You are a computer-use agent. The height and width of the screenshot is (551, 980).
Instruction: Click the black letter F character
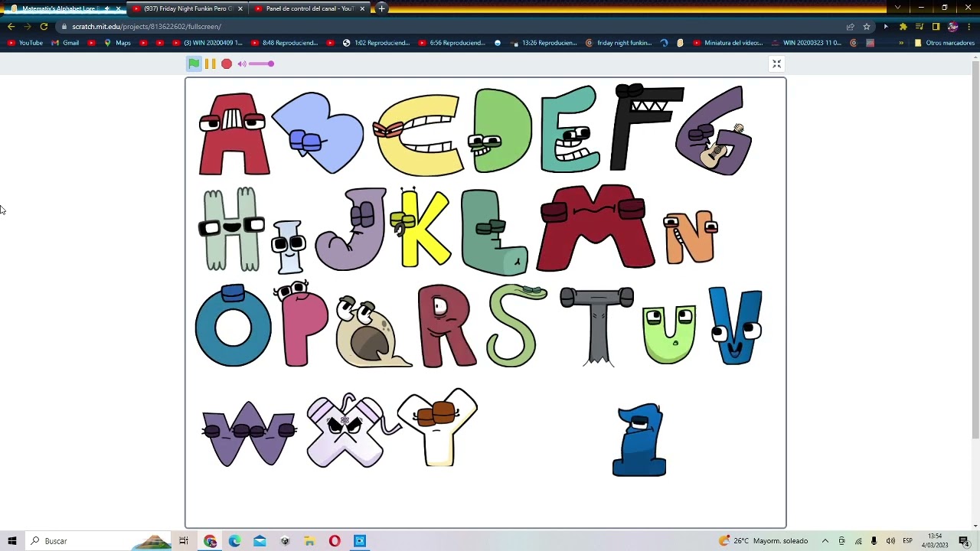point(646,127)
